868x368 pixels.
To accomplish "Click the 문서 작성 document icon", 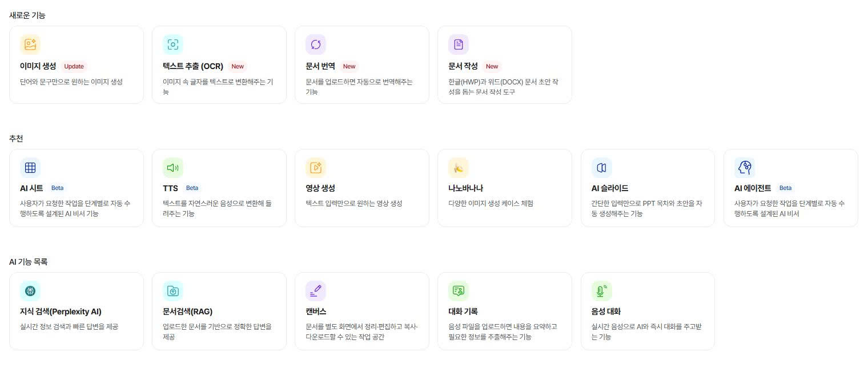I will 459,45.
